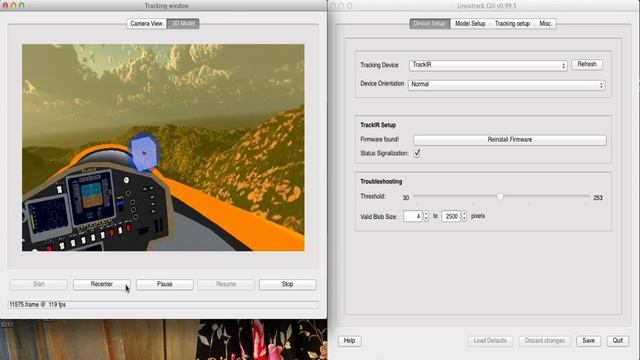Image resolution: width=640 pixels, height=360 pixels.
Task: Open Help in Linuxtrack window
Action: [x=349, y=341]
